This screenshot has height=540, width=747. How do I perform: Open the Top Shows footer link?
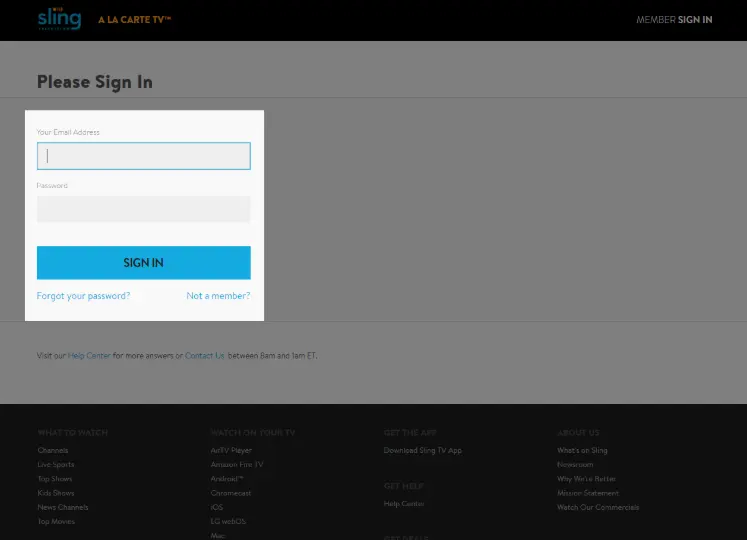(x=55, y=479)
